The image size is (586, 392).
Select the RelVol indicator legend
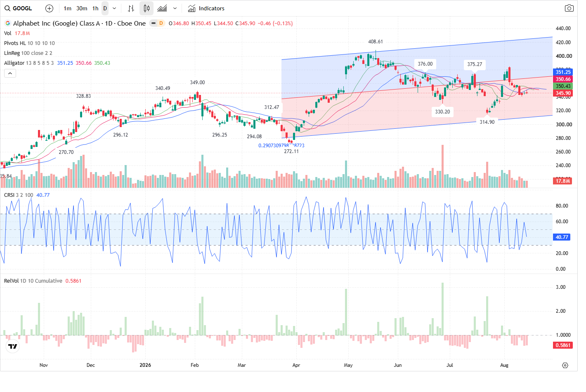click(11, 281)
